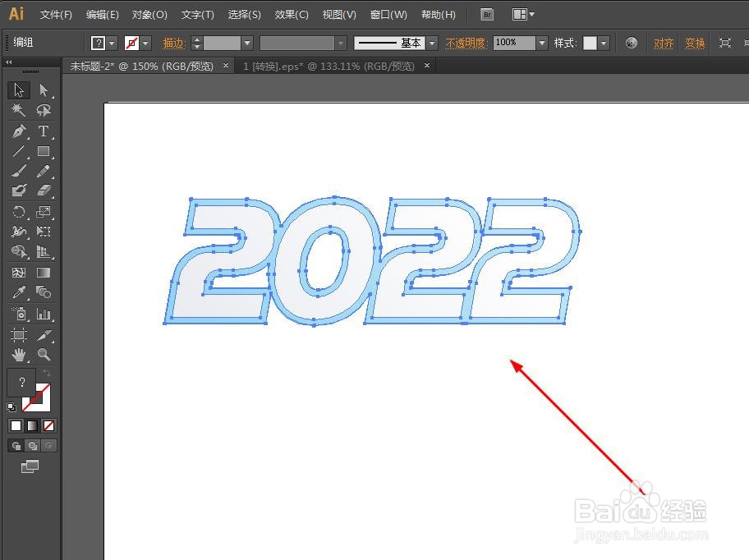The height and width of the screenshot is (560, 749).
Task: Select the Mesh tool
Action: tap(19, 273)
